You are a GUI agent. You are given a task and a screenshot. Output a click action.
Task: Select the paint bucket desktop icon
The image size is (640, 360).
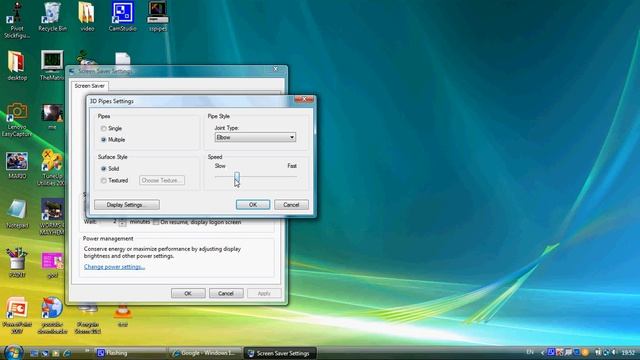coord(17,263)
